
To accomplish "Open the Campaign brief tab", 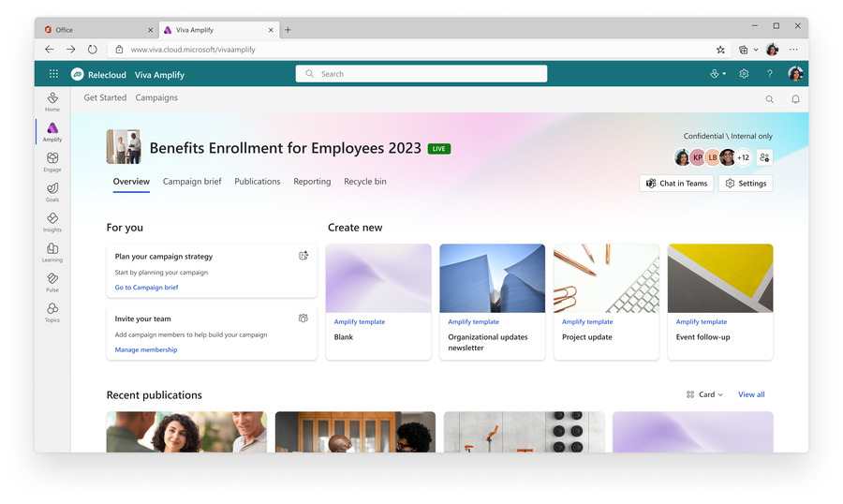I will tap(192, 181).
